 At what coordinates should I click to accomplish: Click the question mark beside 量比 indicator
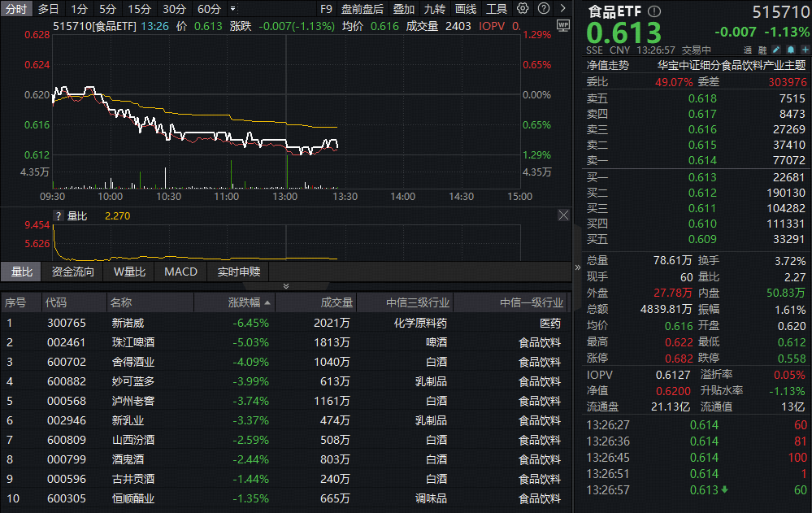pos(58,216)
